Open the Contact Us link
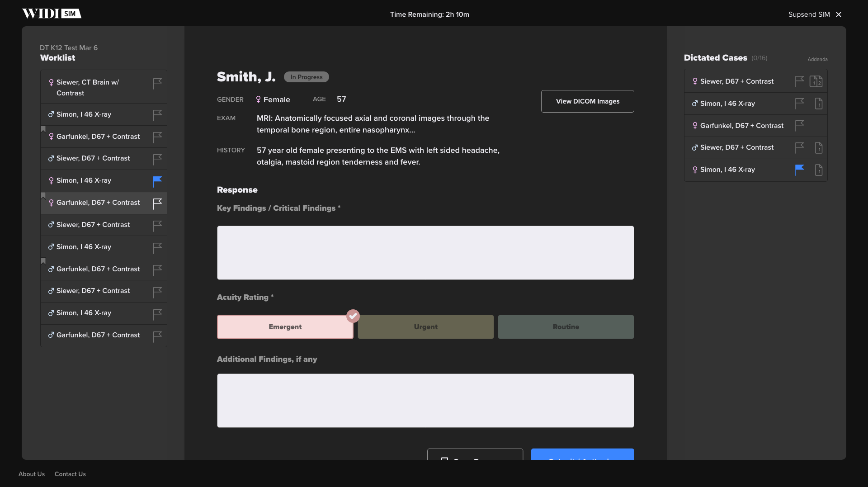868x487 pixels. click(x=70, y=474)
